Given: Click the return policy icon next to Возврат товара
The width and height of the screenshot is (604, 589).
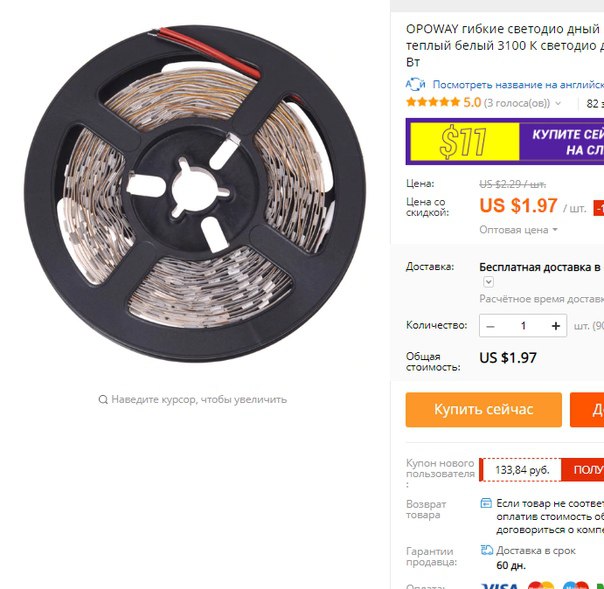Looking at the screenshot, I should click(486, 503).
